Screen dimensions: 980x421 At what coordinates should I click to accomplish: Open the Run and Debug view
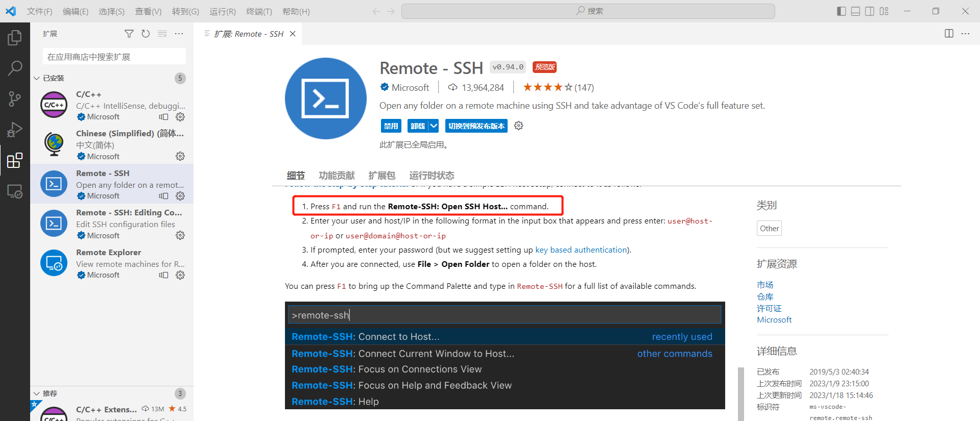(x=15, y=130)
